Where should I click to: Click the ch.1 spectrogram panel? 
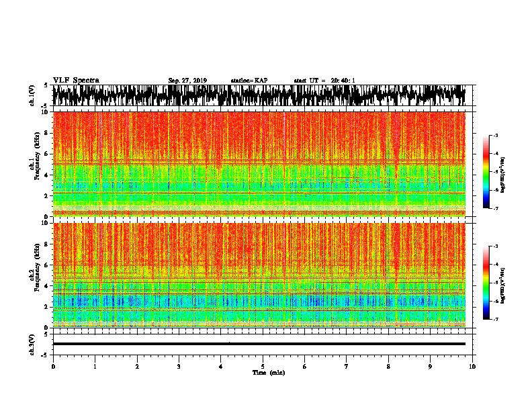click(x=259, y=164)
